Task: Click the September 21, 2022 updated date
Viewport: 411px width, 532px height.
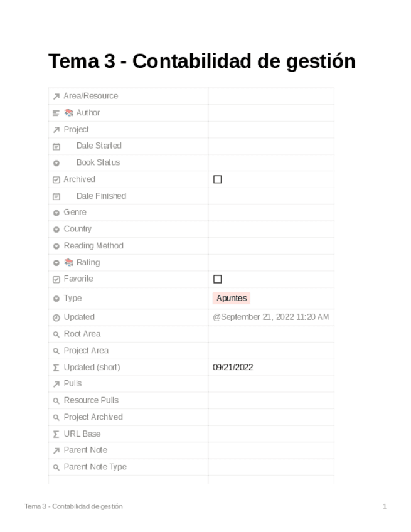Action: coord(270,317)
